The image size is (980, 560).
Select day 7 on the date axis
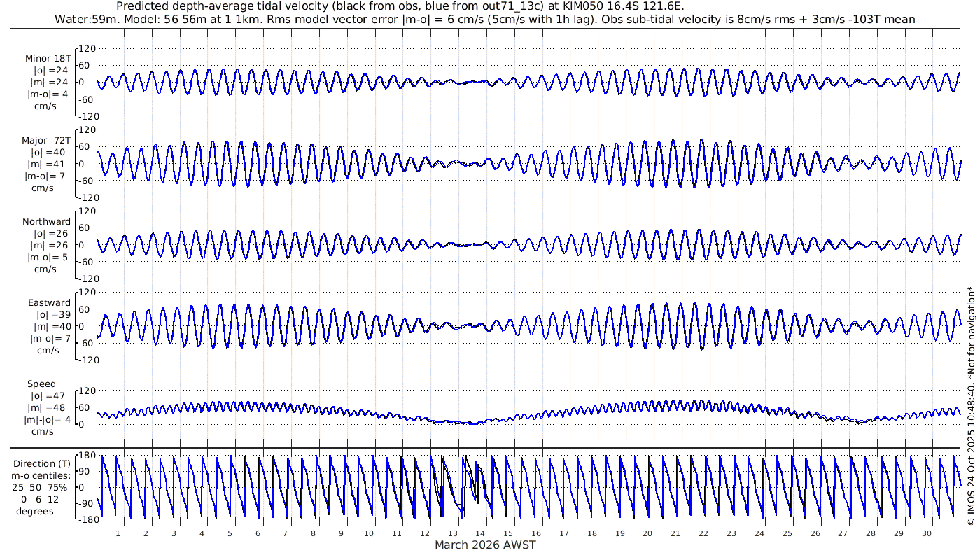pos(285,533)
